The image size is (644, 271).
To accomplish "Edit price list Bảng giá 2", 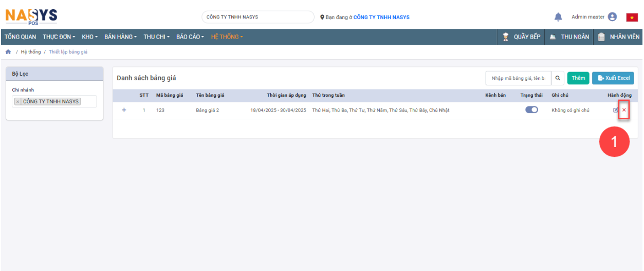I will click(616, 110).
